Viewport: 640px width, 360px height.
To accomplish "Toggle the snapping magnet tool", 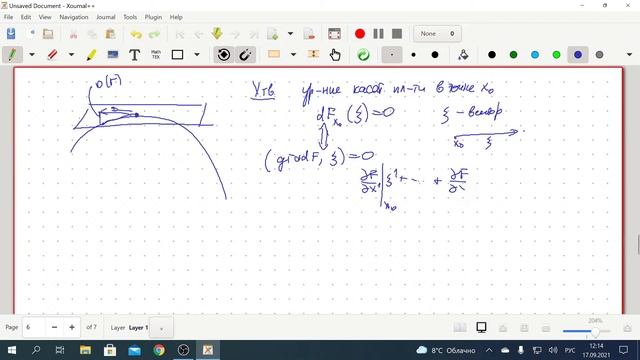I will (x=245, y=55).
